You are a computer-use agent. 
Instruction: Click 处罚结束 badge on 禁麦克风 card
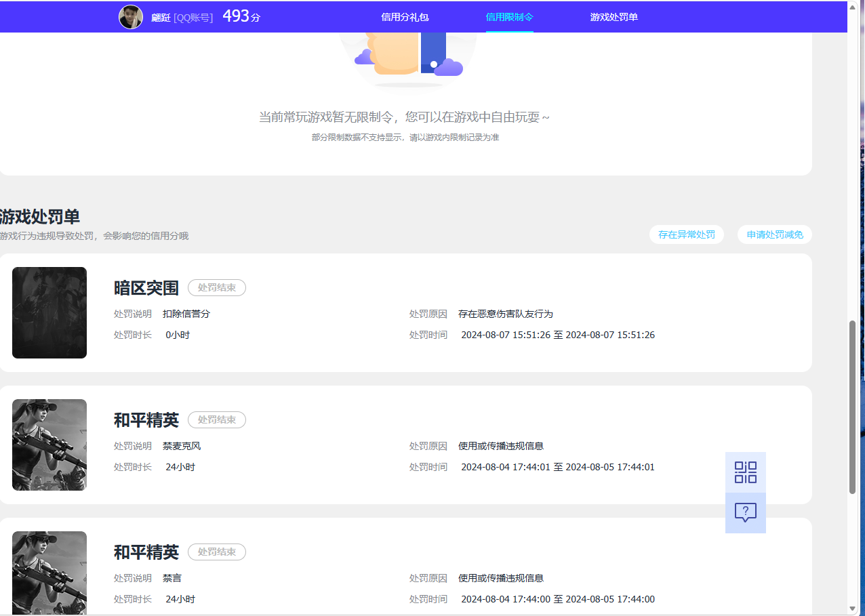click(x=217, y=419)
